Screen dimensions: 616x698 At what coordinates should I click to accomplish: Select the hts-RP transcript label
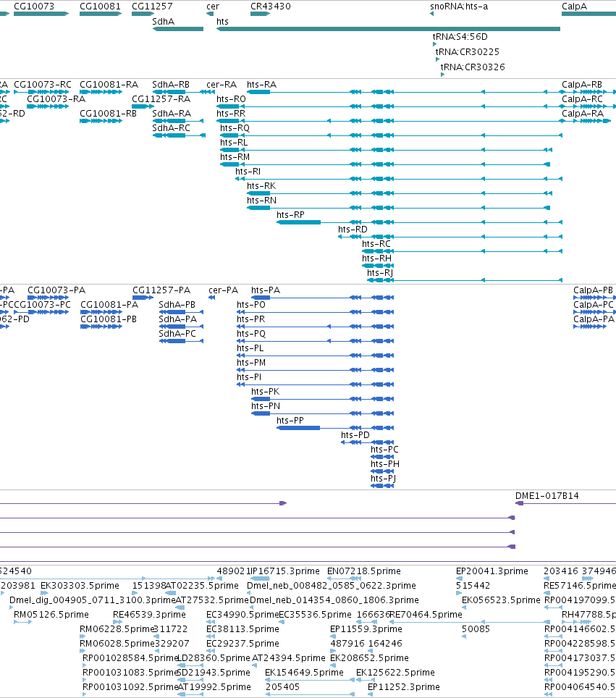coord(291,215)
